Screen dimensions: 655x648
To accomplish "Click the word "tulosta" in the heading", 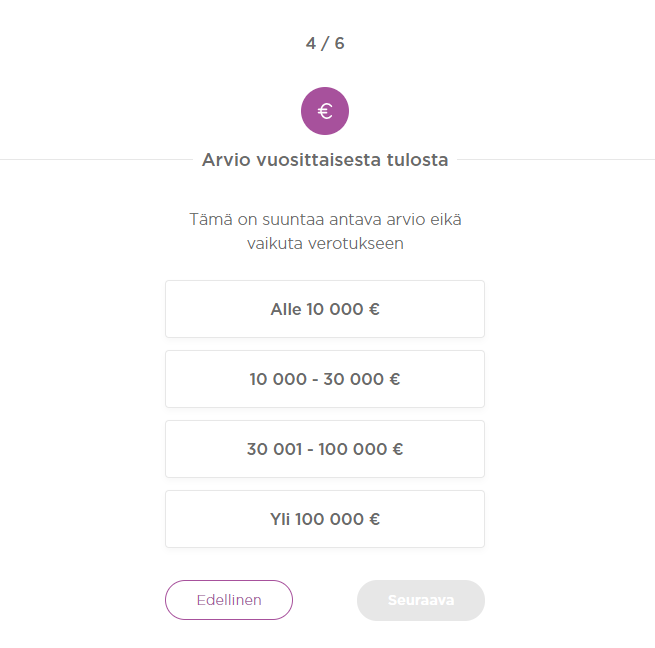I will click(417, 160).
